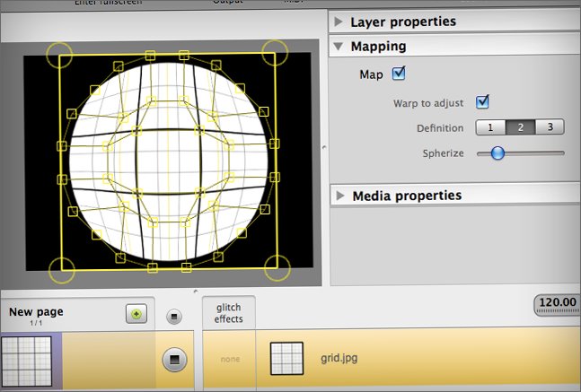
Task: Click the bottom-right corner warp handle circle
Action: [277, 267]
